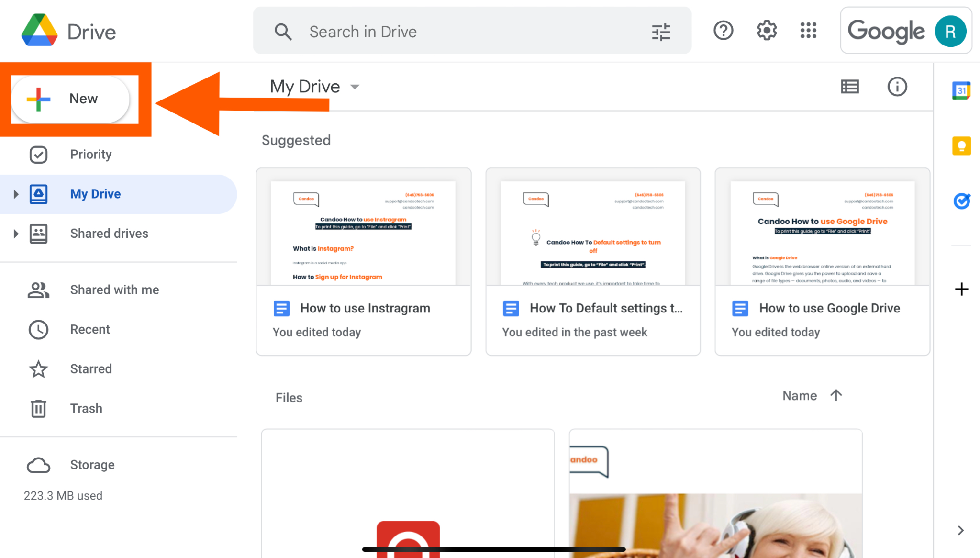Click Docs icon beside Default settings file
This screenshot has width=980, height=558.
511,308
